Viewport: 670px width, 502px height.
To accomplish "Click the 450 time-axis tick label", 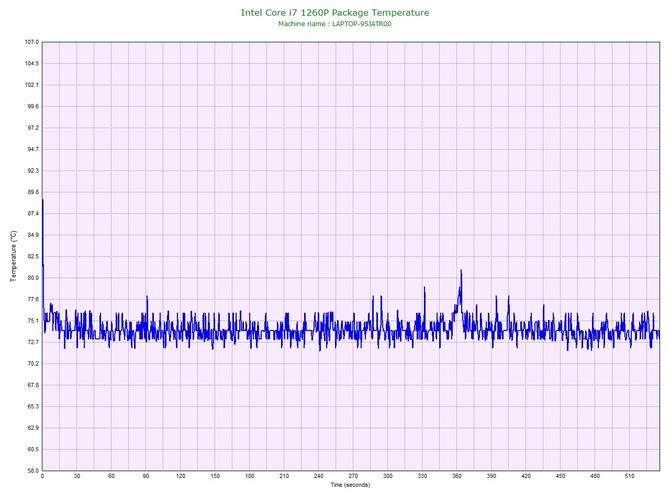I will (x=560, y=476).
